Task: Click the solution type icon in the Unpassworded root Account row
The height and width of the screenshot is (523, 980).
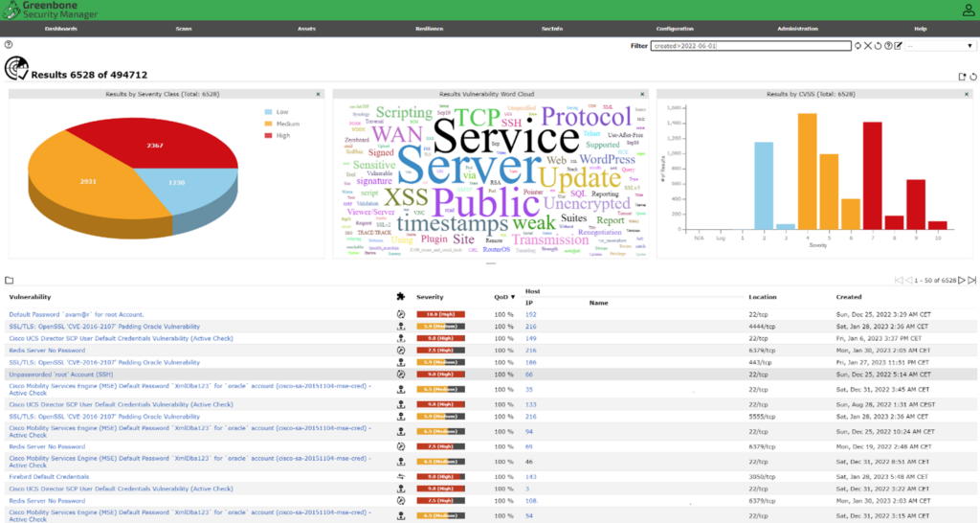Action: point(401,375)
